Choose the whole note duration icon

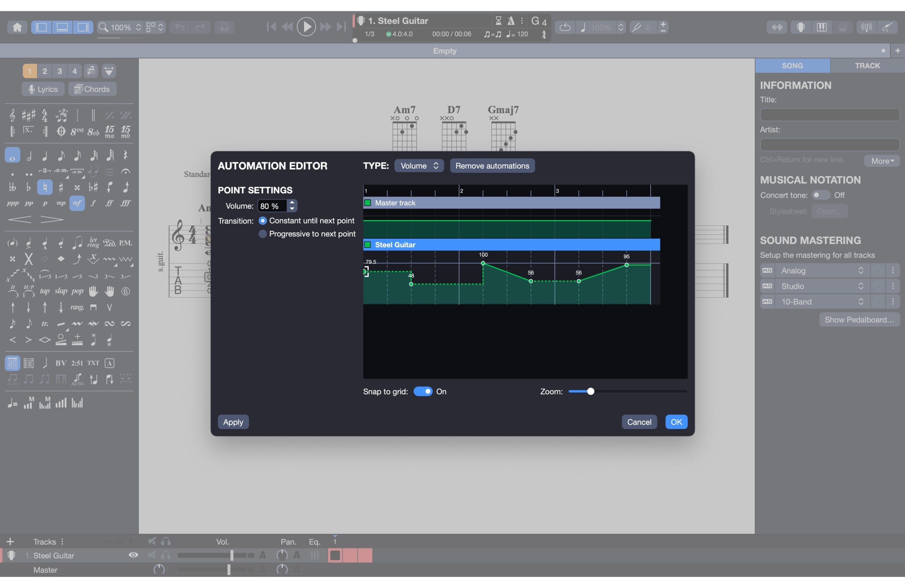point(12,156)
